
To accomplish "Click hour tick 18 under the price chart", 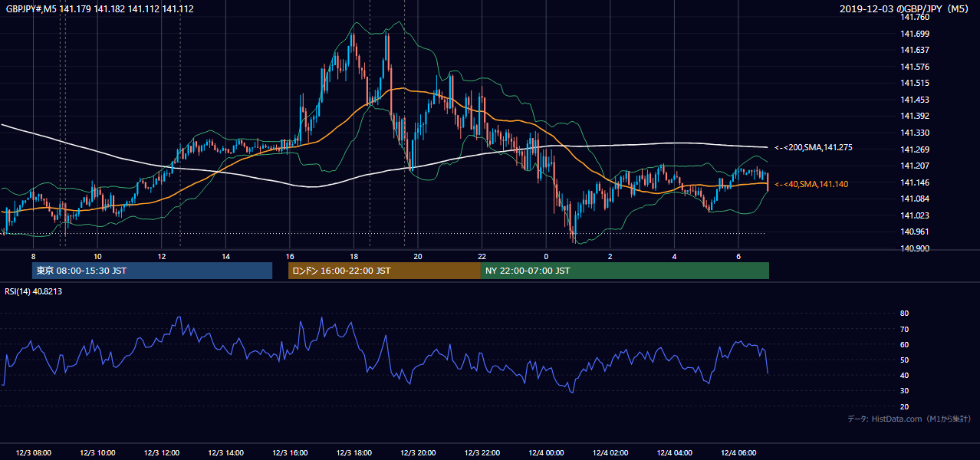I will click(x=354, y=256).
